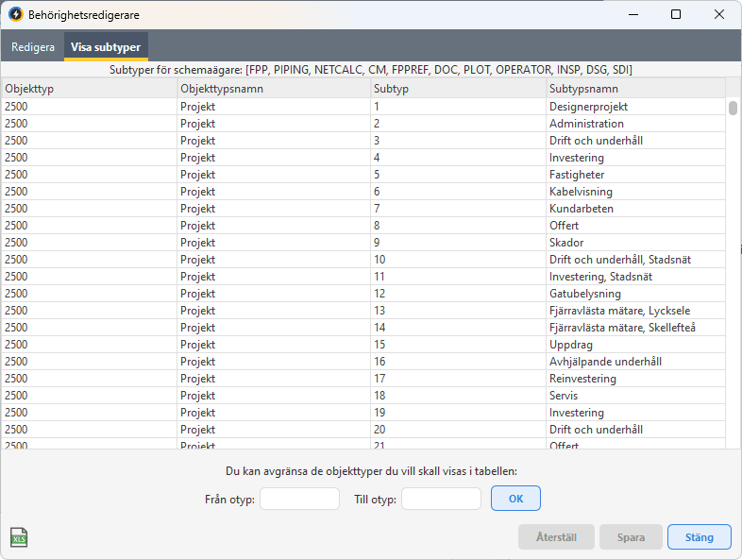Sort by Objekttyp column header
The image size is (742, 560).
[89, 88]
